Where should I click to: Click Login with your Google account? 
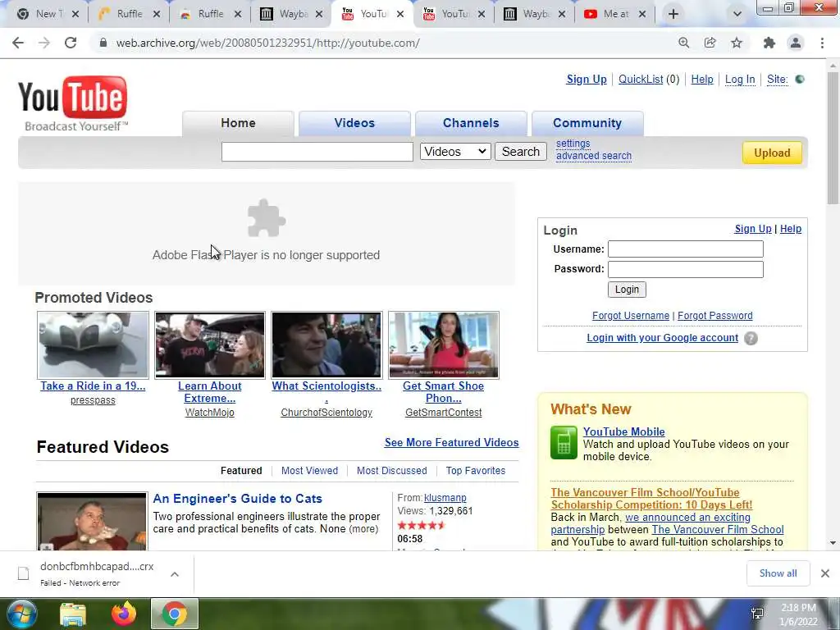pos(662,338)
